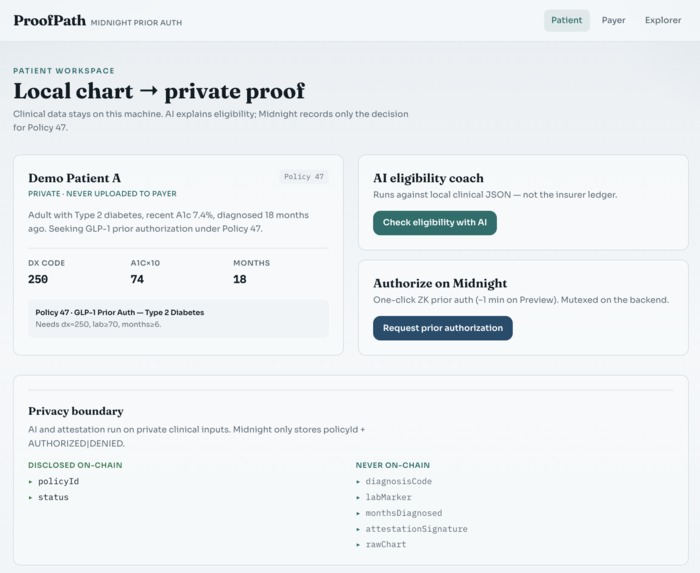The width and height of the screenshot is (700, 573).
Task: Click the rawChart list item
Action: (386, 544)
